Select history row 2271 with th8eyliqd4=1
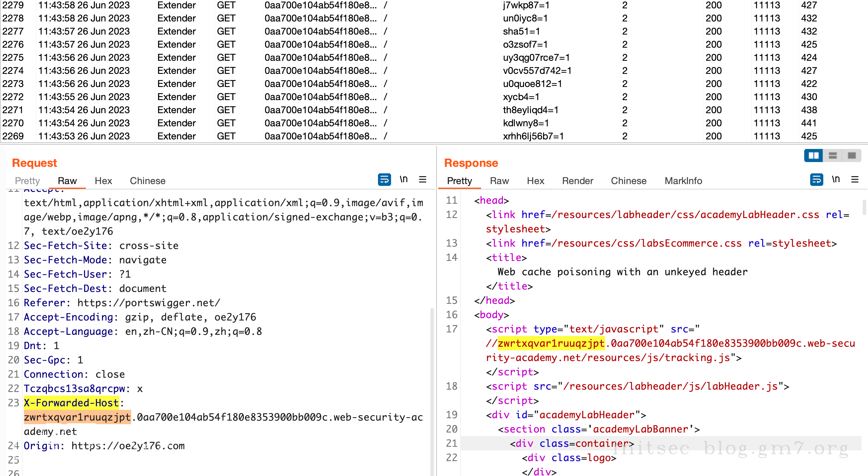 tap(530, 110)
